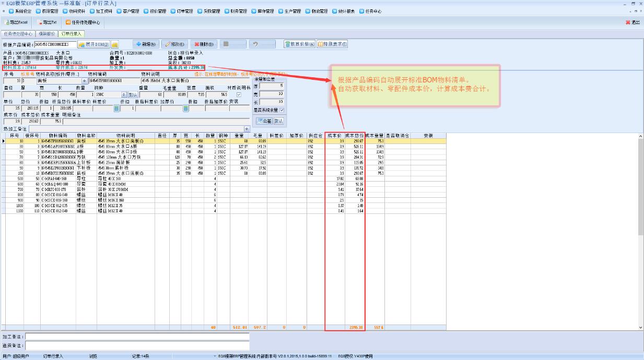Click the 根据产品编码 input field
Screen dimensions: 644x360
pos(55,44)
